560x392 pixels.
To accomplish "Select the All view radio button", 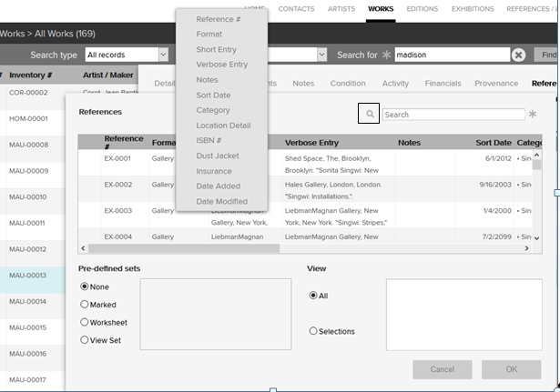I will click(x=313, y=296).
